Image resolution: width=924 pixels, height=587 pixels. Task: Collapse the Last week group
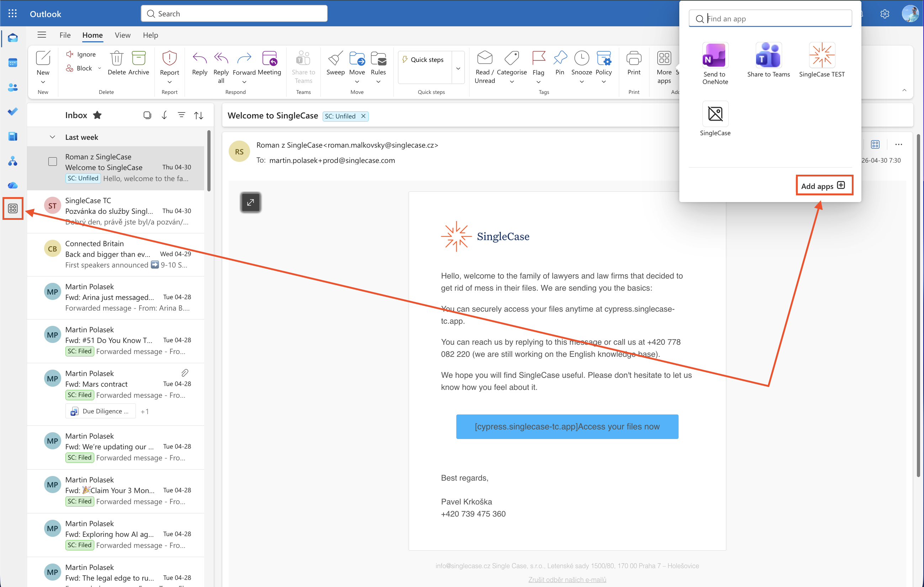53,137
